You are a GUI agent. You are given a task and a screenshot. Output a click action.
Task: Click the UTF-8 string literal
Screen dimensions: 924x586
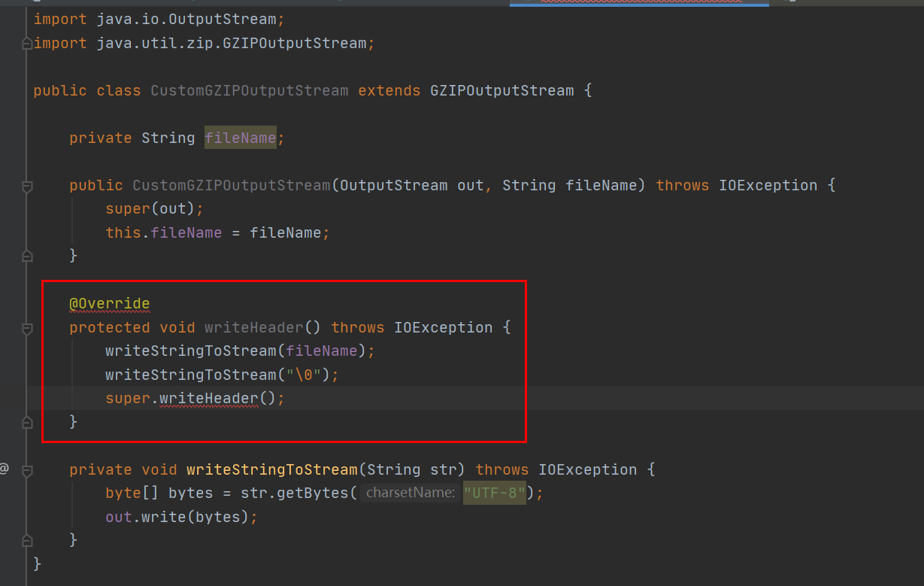click(494, 493)
